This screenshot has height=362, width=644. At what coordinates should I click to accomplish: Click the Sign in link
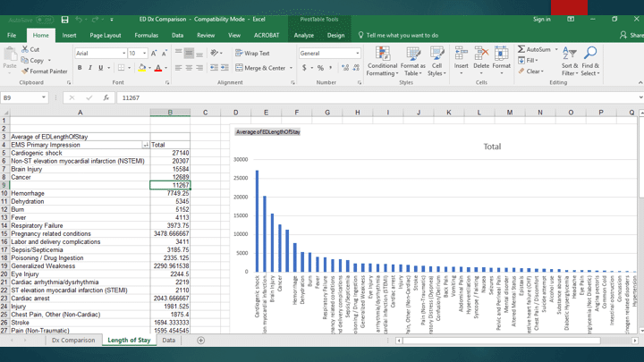541,19
